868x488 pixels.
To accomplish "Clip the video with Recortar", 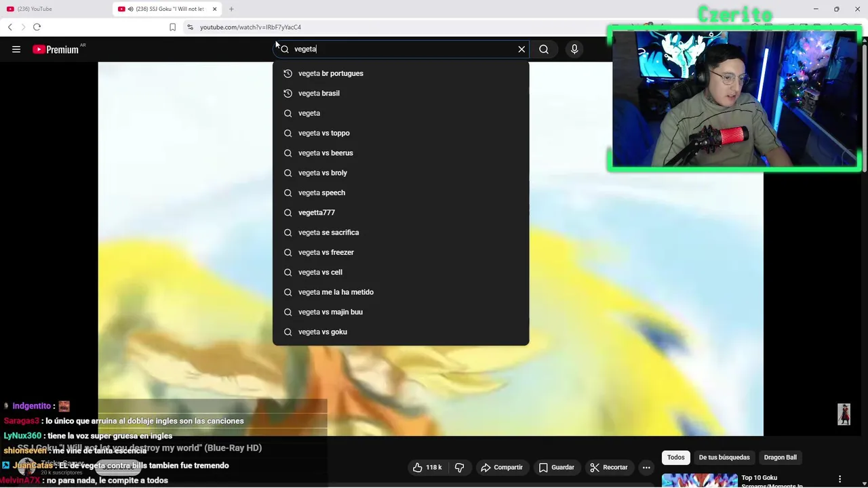I will 609,467.
